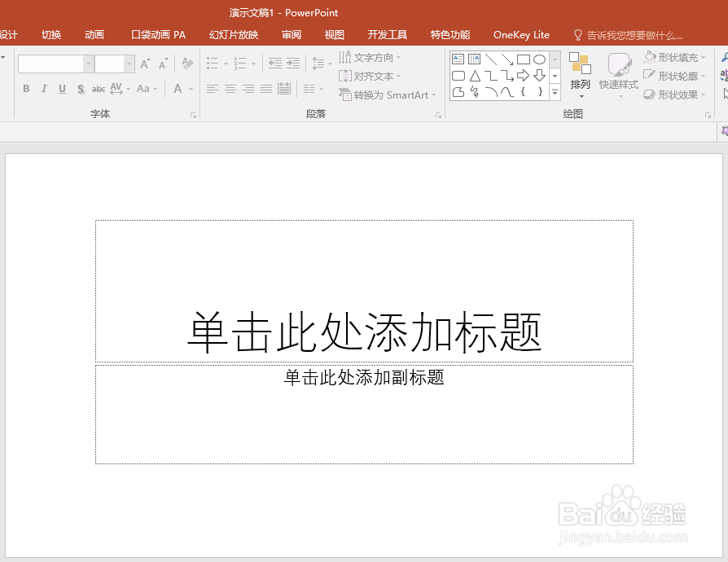Select the left brace shape
The width and height of the screenshot is (728, 562).
click(524, 91)
